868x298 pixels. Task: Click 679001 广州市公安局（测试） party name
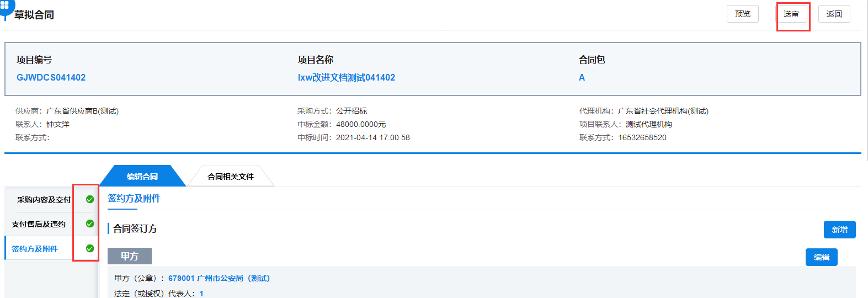tap(219, 278)
